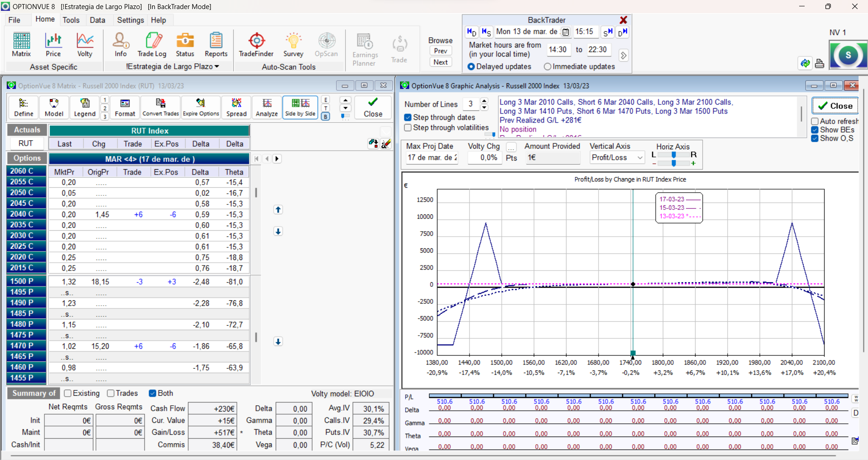Open the Price chart tool
Viewport: 868px width, 460px height.
[53, 44]
